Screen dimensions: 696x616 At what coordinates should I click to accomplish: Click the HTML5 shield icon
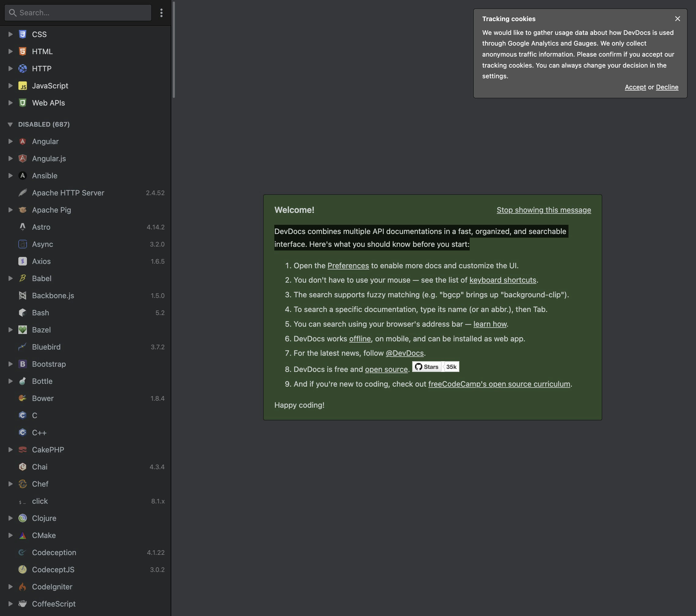pyautogui.click(x=22, y=51)
